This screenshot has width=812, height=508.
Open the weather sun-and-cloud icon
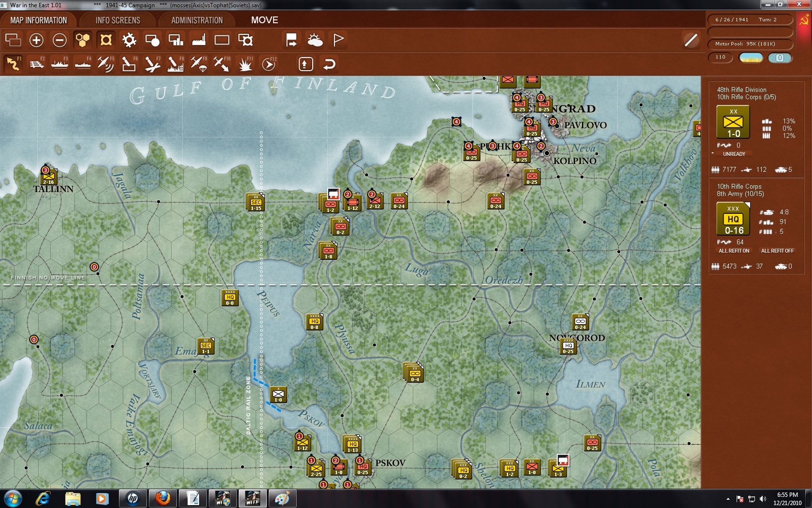click(x=315, y=40)
